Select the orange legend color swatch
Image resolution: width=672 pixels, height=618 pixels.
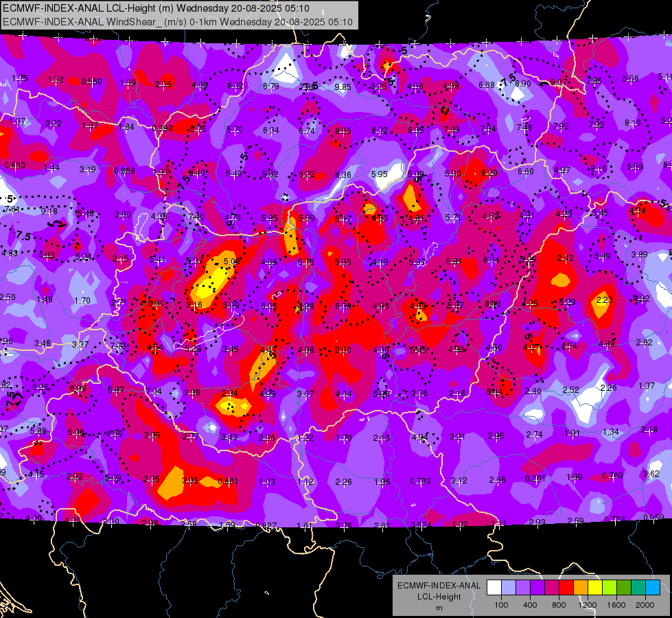(581, 587)
